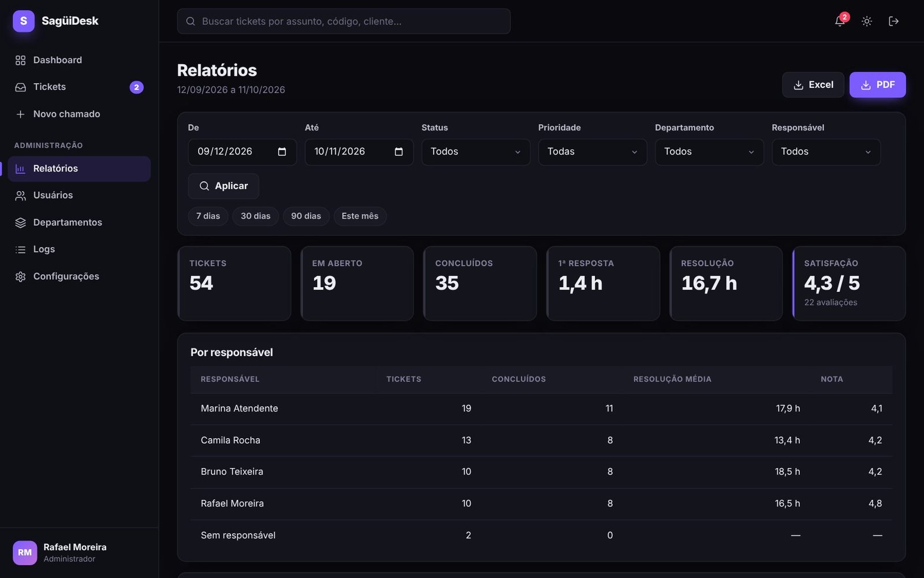The height and width of the screenshot is (578, 924).
Task: Click the Até date input 10/11/2026
Action: coord(359,152)
